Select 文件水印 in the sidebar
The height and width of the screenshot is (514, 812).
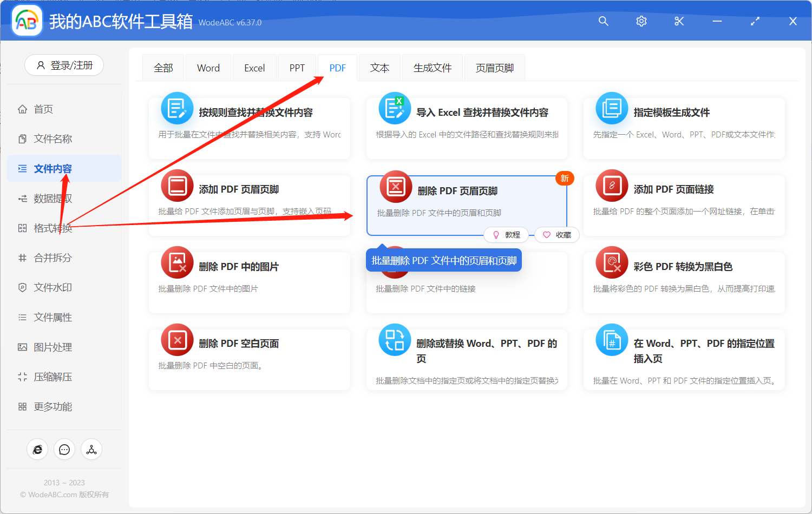click(53, 288)
